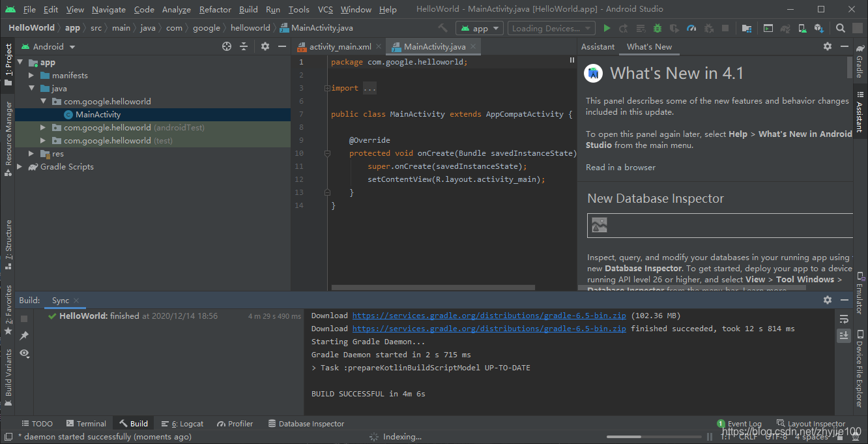
Task: Toggle the Gradle side panel
Action: click(x=860, y=61)
